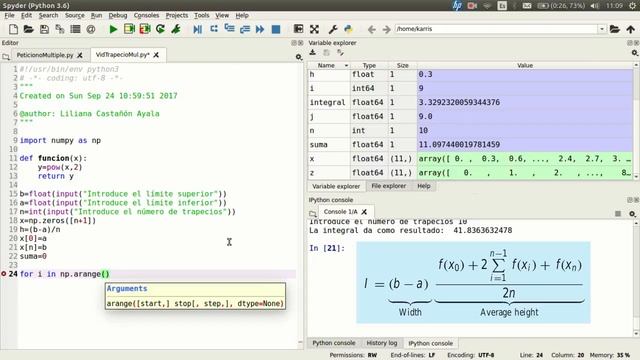The height and width of the screenshot is (360, 640).
Task: Open the Tools menu
Action: 202,15
